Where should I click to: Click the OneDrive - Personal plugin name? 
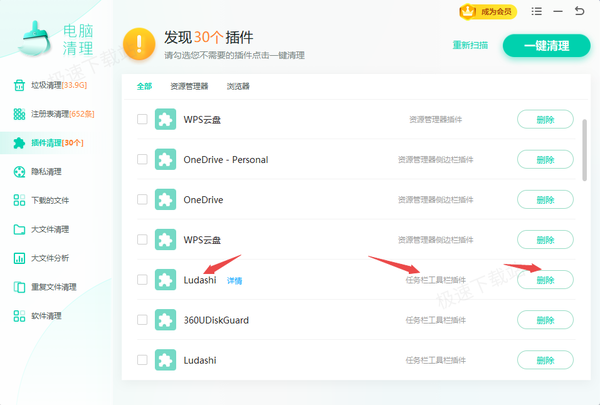[x=226, y=160]
